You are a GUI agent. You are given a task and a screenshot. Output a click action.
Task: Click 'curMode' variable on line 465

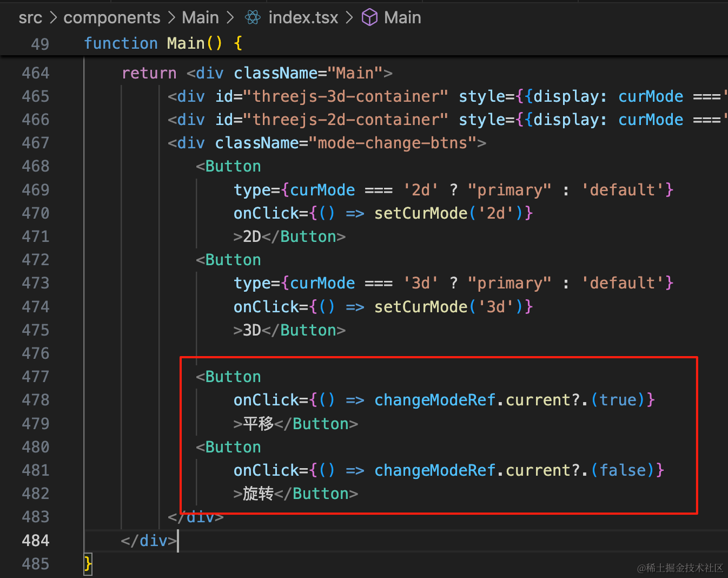tap(651, 96)
